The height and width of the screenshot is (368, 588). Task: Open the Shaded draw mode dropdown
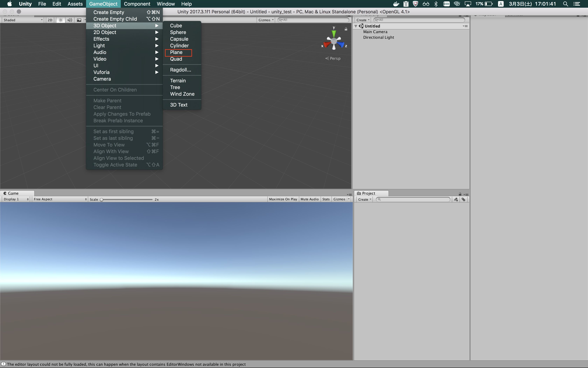click(x=23, y=20)
